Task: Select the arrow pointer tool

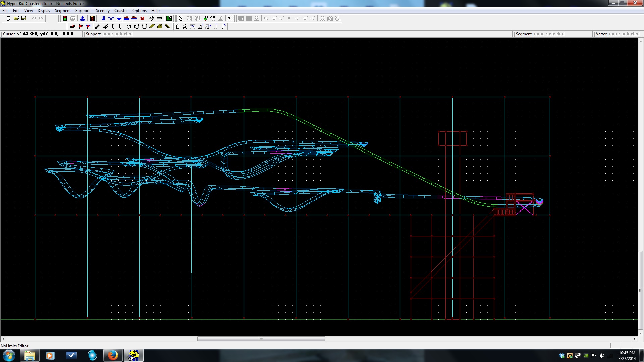Action: pyautogui.click(x=180, y=18)
